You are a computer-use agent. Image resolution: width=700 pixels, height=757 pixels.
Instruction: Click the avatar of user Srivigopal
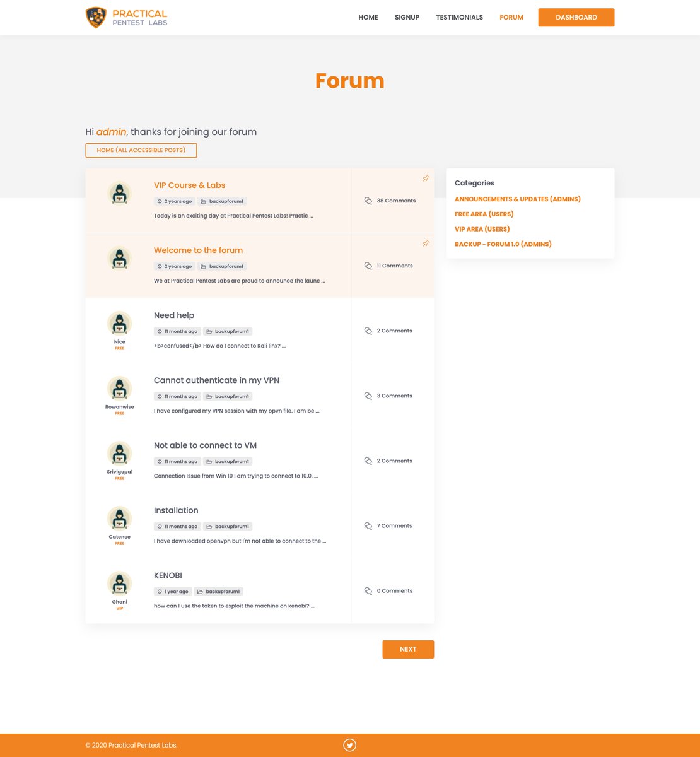(x=119, y=453)
